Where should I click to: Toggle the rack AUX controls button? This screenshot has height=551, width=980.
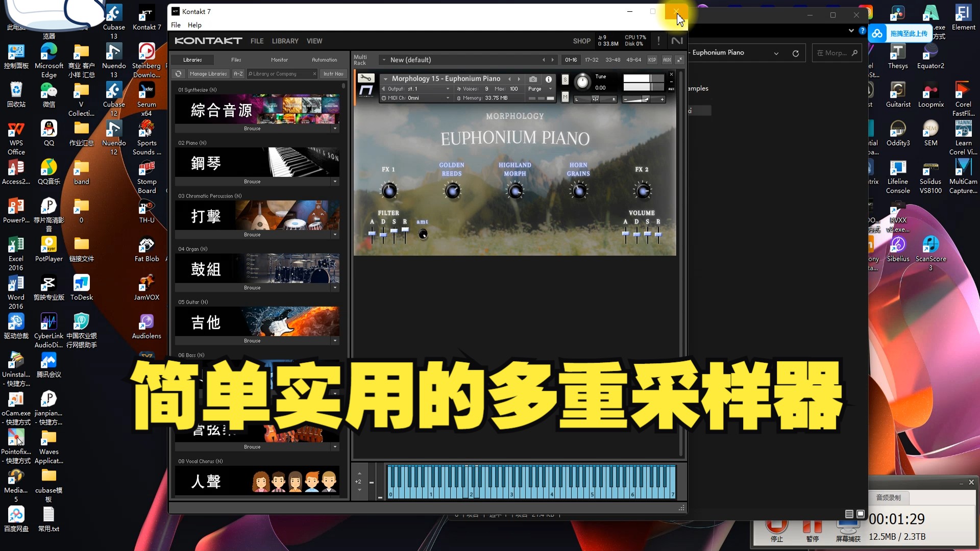(667, 60)
